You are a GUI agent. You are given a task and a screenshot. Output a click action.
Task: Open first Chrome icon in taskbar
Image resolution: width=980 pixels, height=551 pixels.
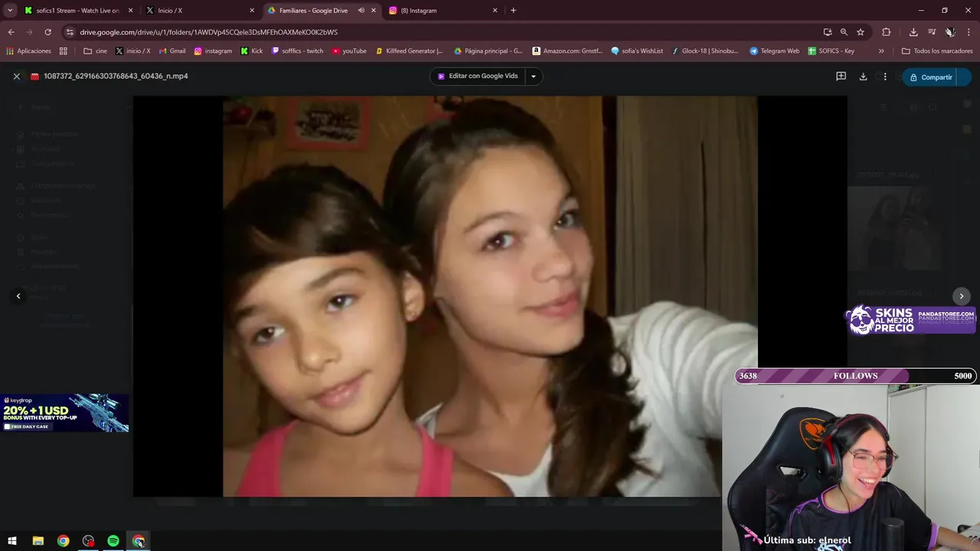pyautogui.click(x=63, y=541)
